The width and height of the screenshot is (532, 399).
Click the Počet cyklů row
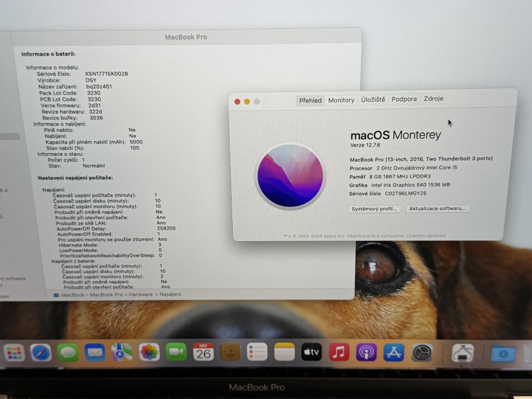point(66,160)
